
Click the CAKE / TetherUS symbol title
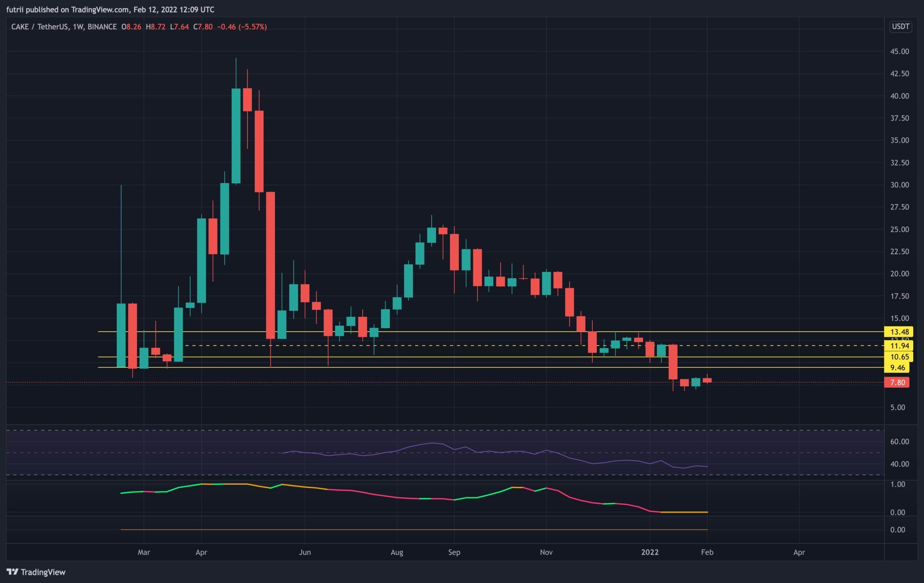(41, 27)
